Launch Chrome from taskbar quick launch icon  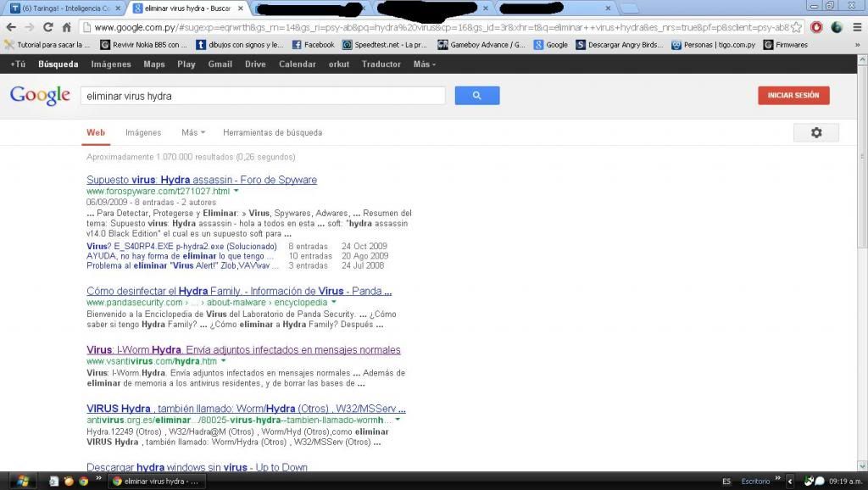point(83,482)
